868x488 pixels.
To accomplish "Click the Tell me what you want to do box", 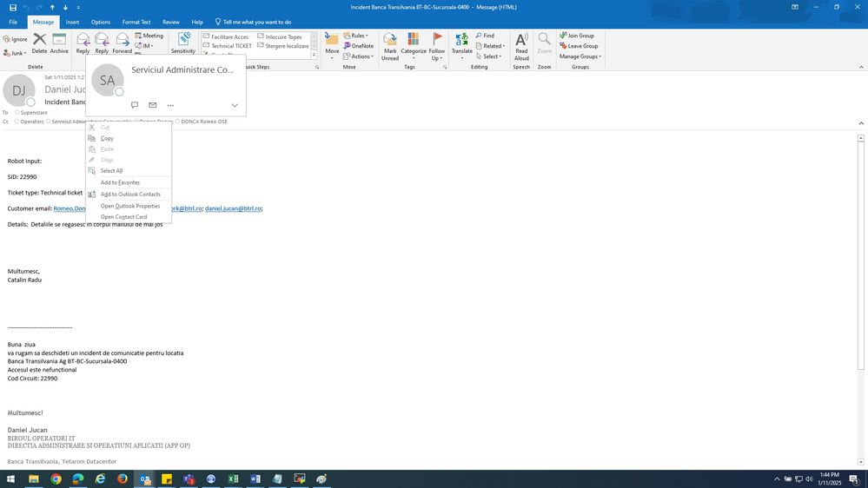I will tap(253, 22).
